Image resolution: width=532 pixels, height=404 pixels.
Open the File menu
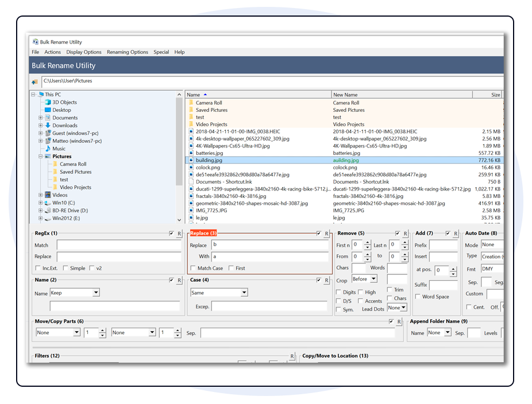tap(35, 52)
